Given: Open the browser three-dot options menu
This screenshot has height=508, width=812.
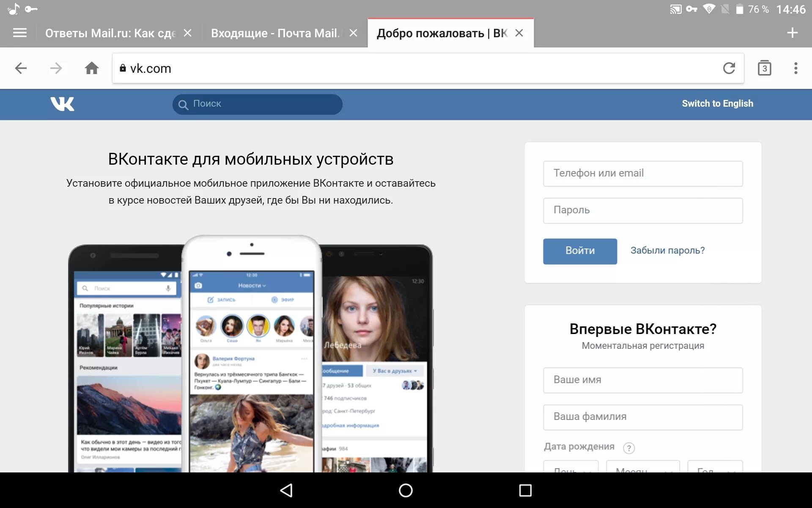Looking at the screenshot, I should coord(796,68).
